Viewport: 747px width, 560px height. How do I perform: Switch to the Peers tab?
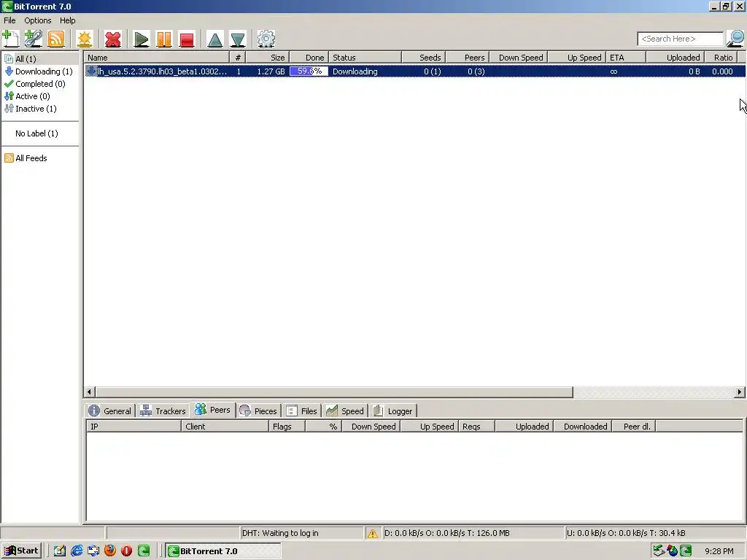(x=213, y=410)
